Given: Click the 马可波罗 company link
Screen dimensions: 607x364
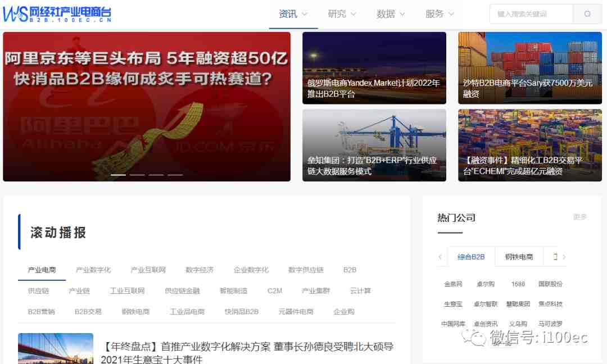Looking at the screenshot, I should coord(550,324).
